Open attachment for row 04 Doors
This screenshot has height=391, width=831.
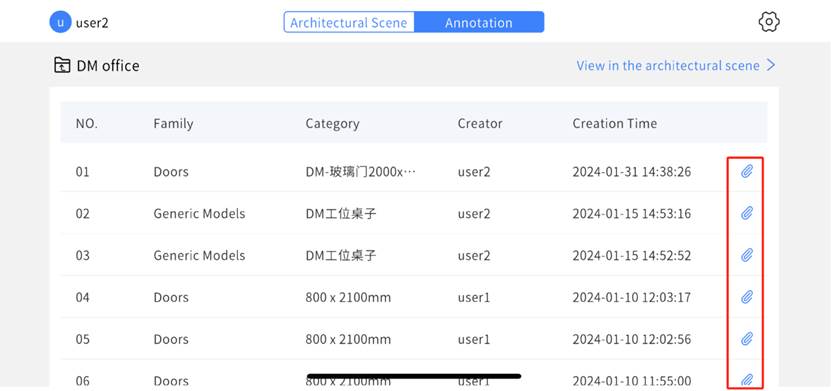(x=747, y=297)
